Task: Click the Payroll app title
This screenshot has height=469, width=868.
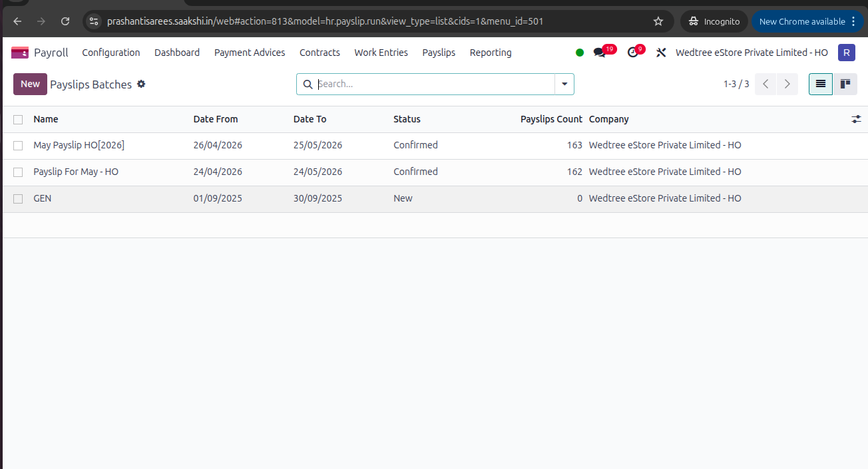Action: (51, 53)
